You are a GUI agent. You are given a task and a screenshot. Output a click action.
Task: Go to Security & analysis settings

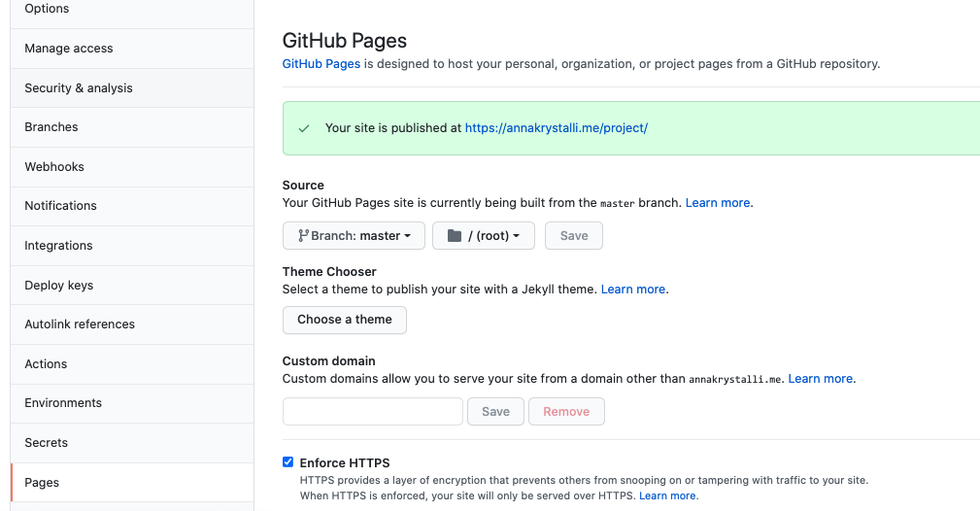tap(132, 88)
